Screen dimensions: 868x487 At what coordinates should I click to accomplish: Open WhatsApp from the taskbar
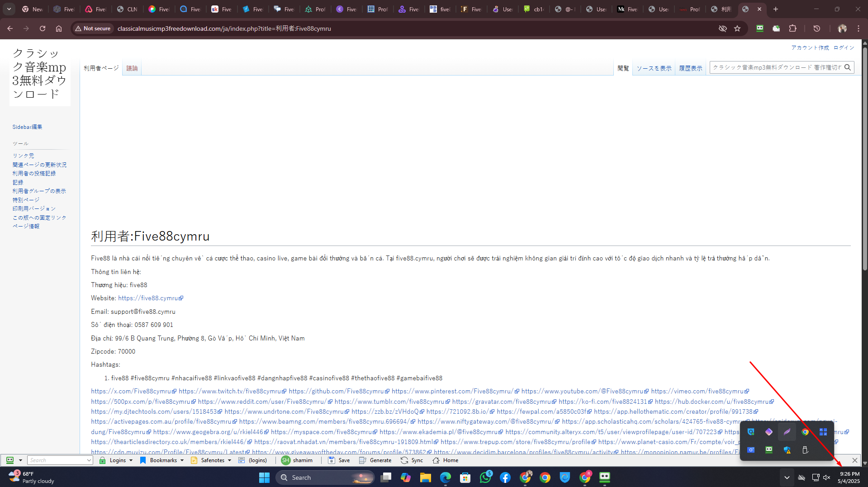coord(485,478)
